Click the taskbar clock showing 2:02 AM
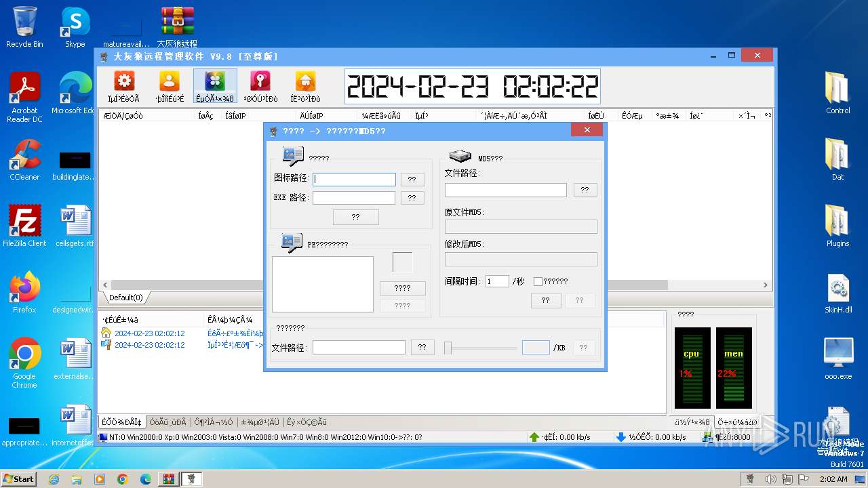 pos(834,479)
